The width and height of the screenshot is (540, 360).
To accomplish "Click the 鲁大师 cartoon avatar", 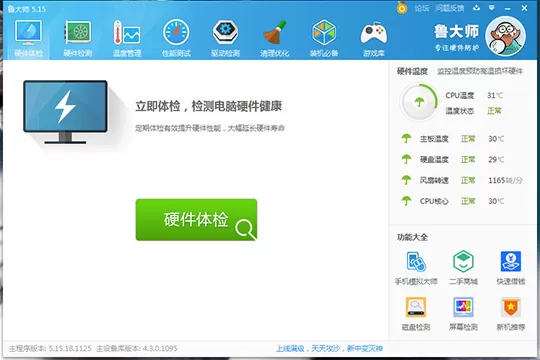I will point(505,36).
